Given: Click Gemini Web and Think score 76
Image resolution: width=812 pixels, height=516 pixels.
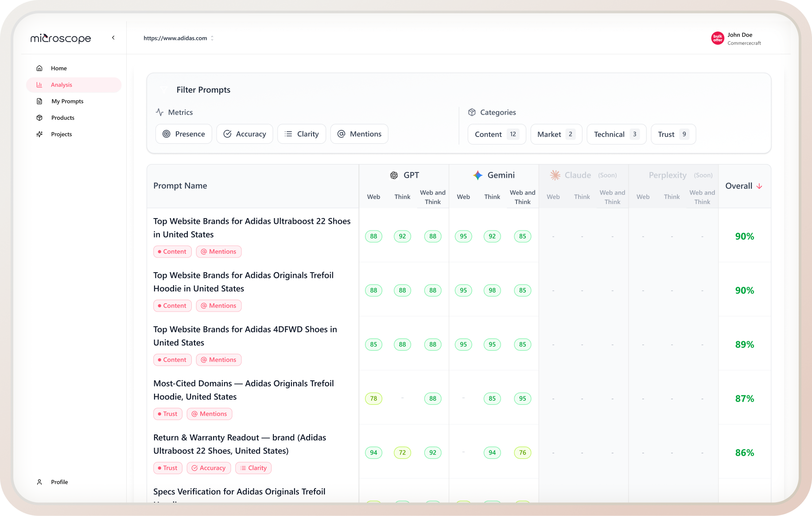Looking at the screenshot, I should point(523,453).
